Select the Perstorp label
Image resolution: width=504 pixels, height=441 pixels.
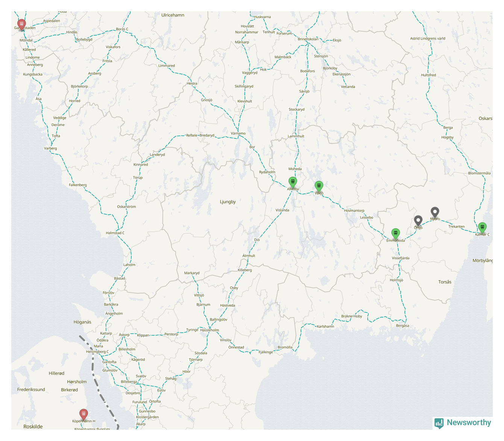pos(171,334)
